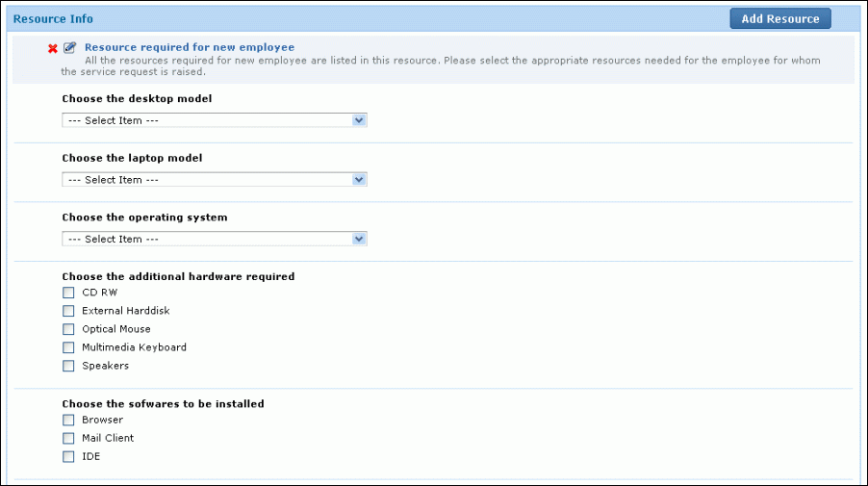Click the desktop model dropdown arrow
The image size is (868, 486).
359,120
